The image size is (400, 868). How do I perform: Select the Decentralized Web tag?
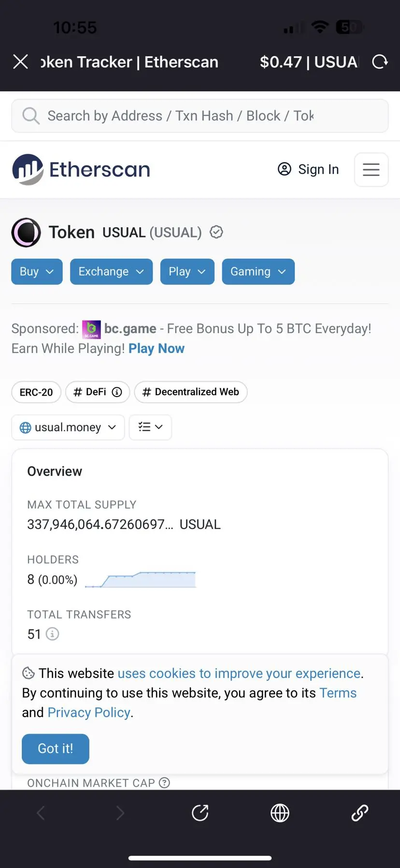[191, 392]
